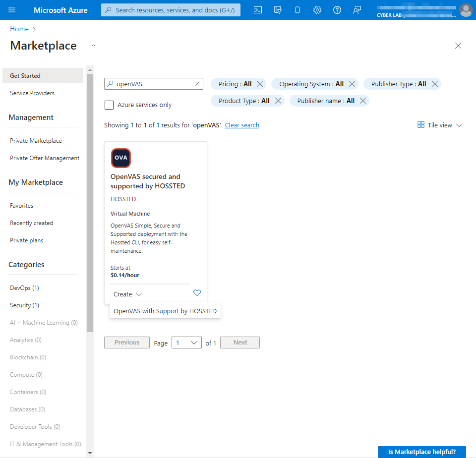This screenshot has width=476, height=458.
Task: Open Private Marketplace
Action: pos(36,141)
